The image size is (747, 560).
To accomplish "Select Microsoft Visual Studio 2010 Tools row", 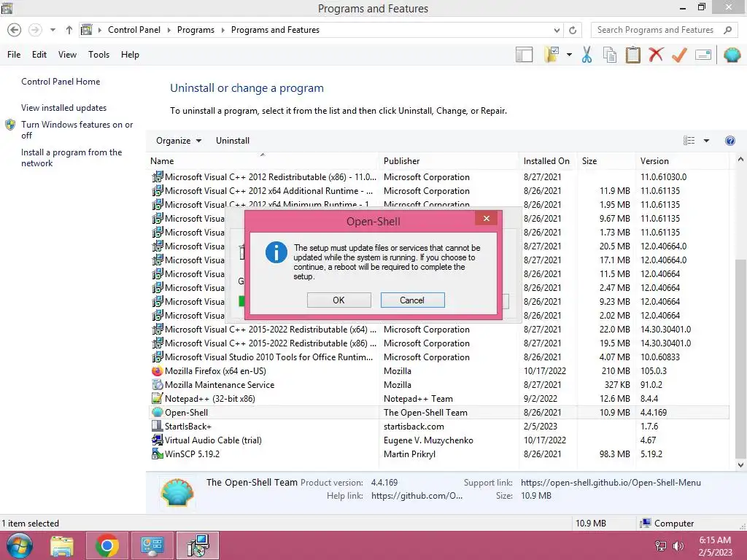I will click(x=440, y=357).
